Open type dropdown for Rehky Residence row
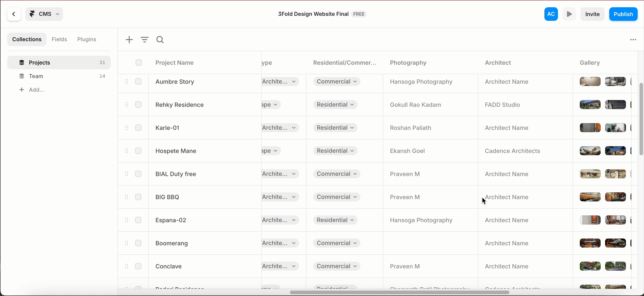 click(x=271, y=104)
